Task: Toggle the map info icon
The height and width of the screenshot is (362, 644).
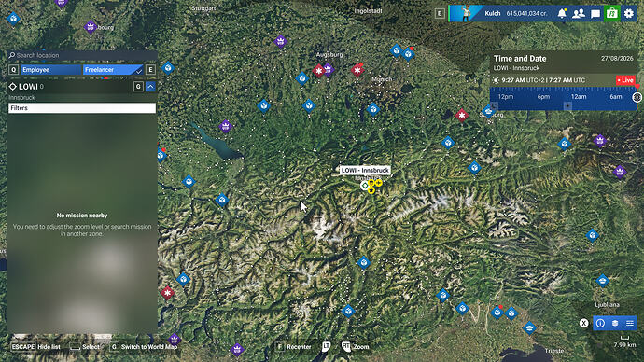Action: pos(600,324)
